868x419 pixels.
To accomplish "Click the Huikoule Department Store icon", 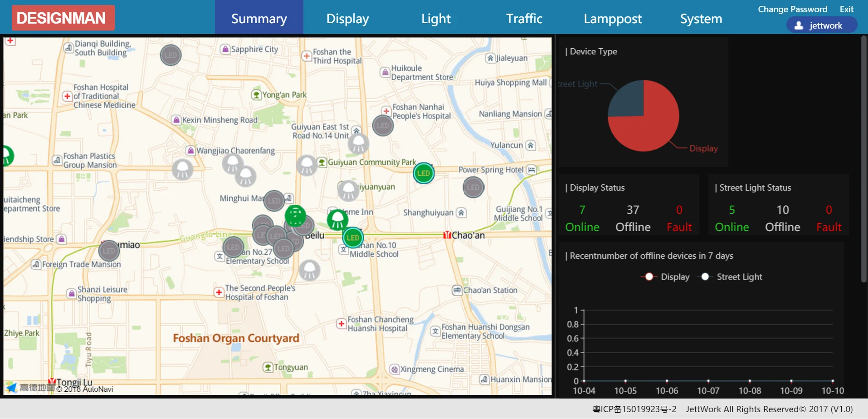I will click(x=385, y=72).
